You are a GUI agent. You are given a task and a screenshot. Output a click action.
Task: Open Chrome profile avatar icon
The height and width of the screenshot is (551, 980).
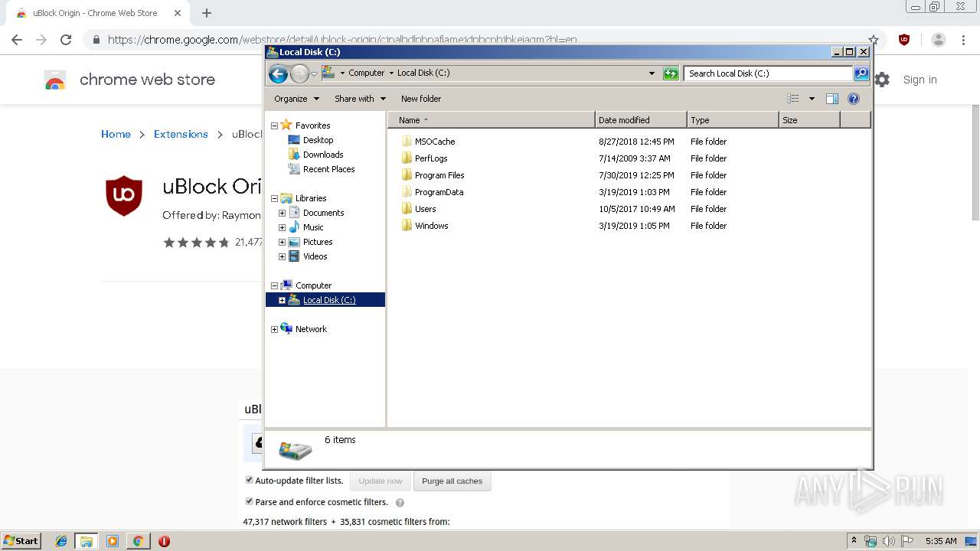coord(939,40)
